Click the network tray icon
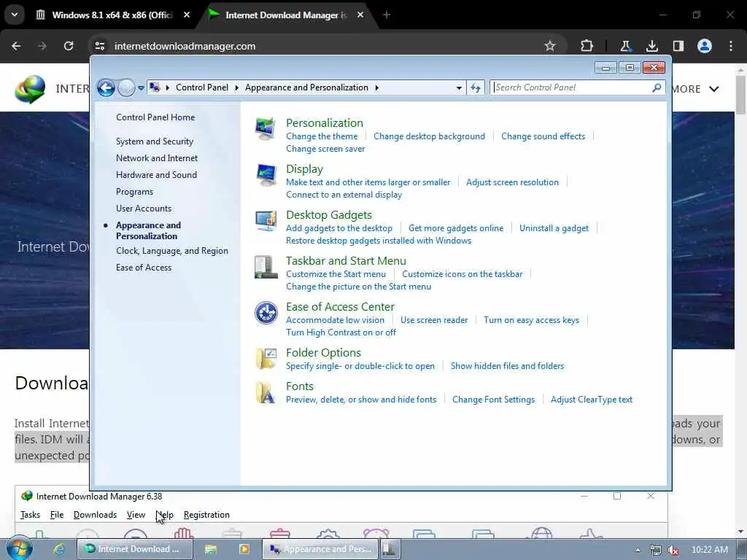The image size is (747, 560). tap(656, 550)
